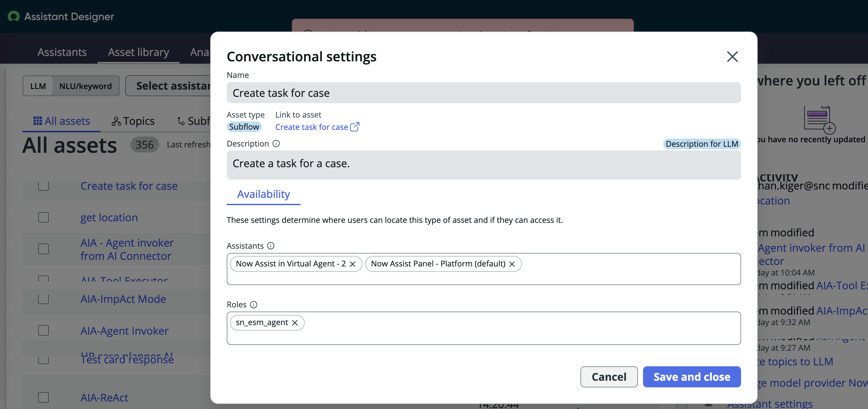Click the Assistant Designer logo icon
This screenshot has height=409, width=868.
click(14, 16)
